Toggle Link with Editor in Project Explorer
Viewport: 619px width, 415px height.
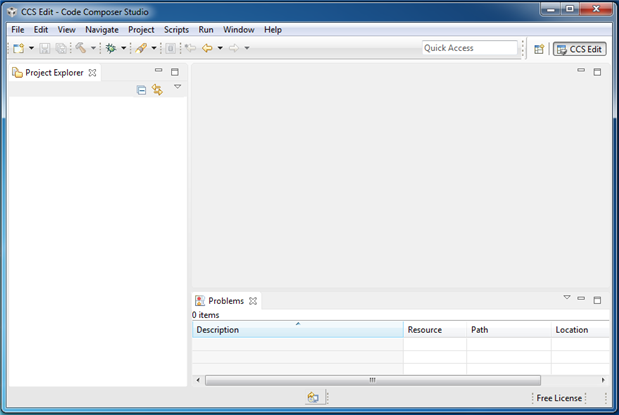click(x=157, y=90)
